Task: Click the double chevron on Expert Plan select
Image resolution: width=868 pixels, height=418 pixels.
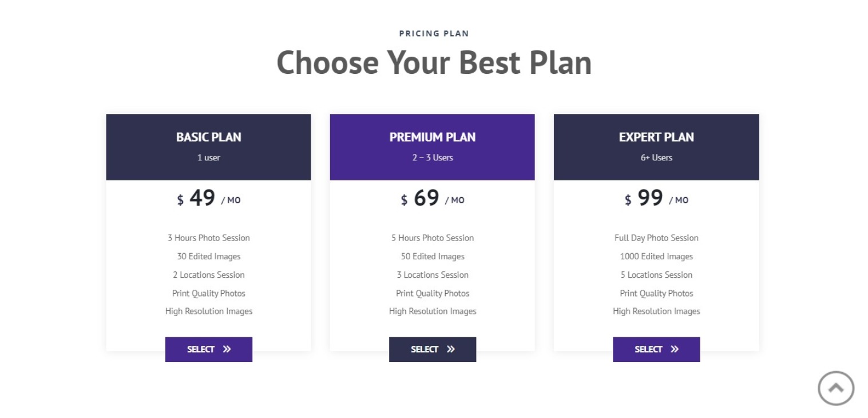Action: click(674, 349)
